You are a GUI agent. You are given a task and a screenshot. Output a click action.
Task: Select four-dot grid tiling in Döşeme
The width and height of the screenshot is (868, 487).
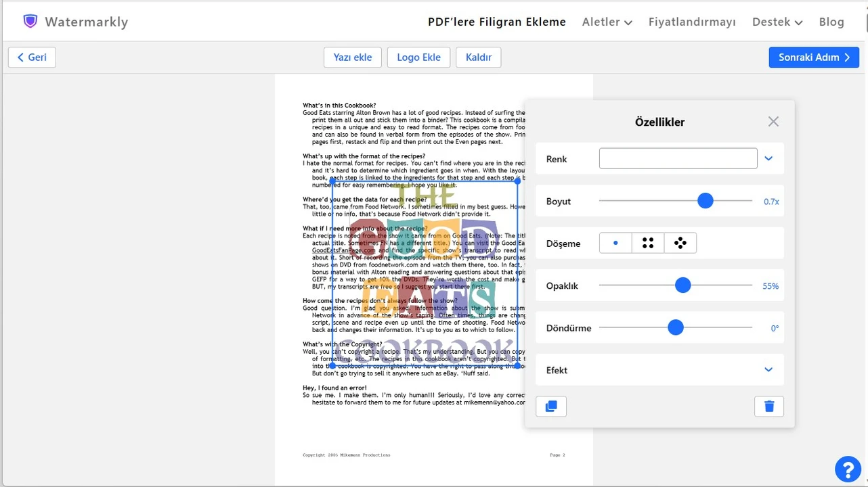[648, 243]
